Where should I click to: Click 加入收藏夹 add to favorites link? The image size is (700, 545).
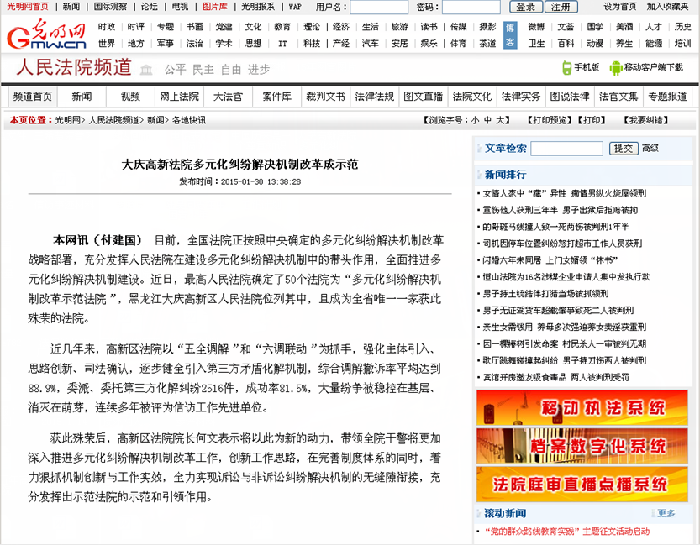667,7
